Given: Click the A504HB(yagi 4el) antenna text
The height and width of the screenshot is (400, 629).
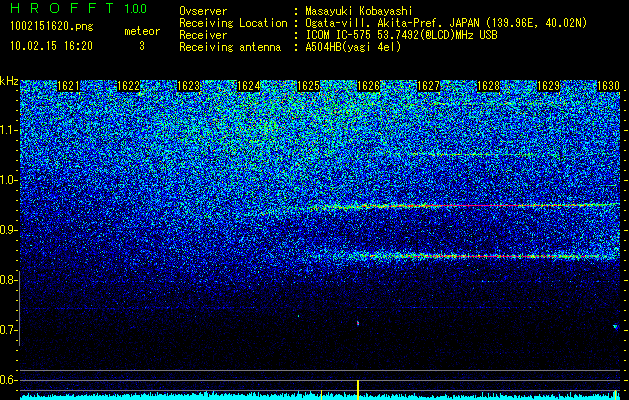Looking at the screenshot, I should pyautogui.click(x=353, y=47).
